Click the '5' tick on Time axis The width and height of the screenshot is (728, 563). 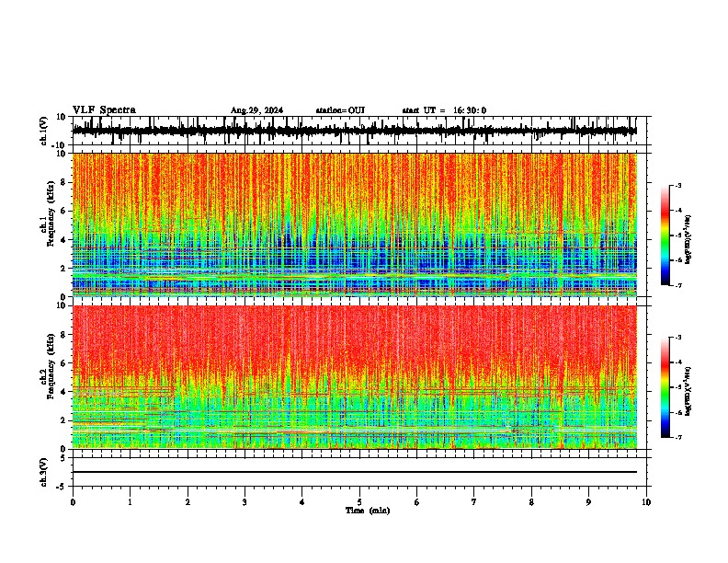pos(359,502)
